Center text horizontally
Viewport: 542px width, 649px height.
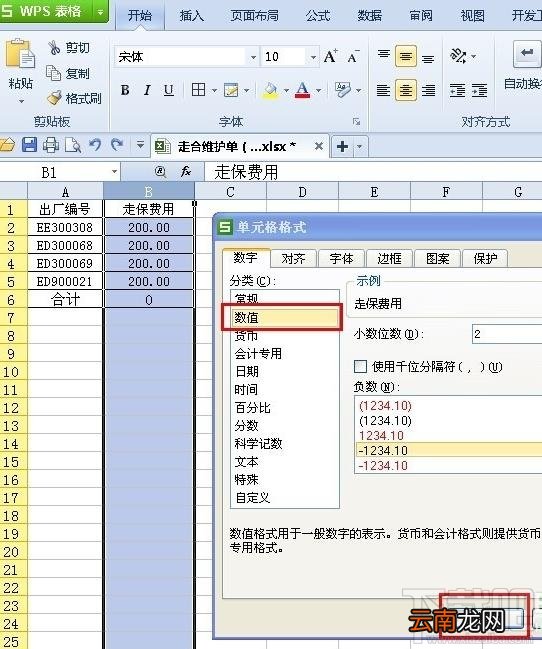(406, 90)
